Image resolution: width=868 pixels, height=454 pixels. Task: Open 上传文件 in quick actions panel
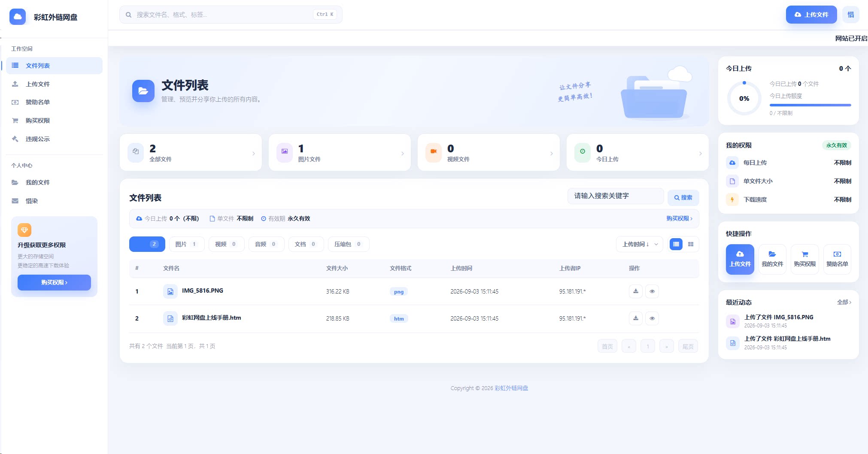pos(740,259)
